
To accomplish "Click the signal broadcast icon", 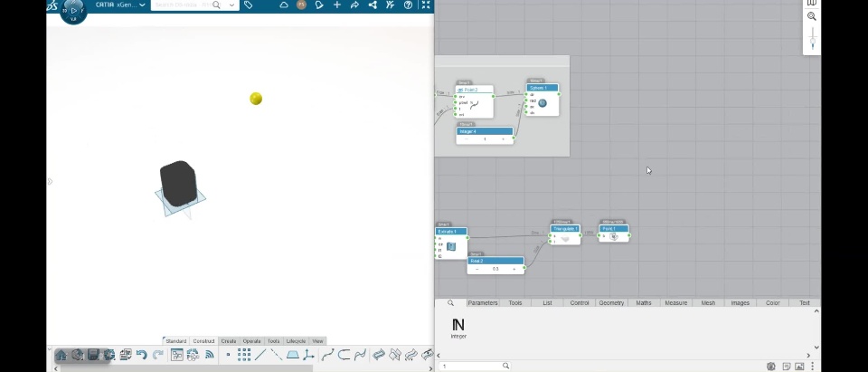I will point(209,355).
